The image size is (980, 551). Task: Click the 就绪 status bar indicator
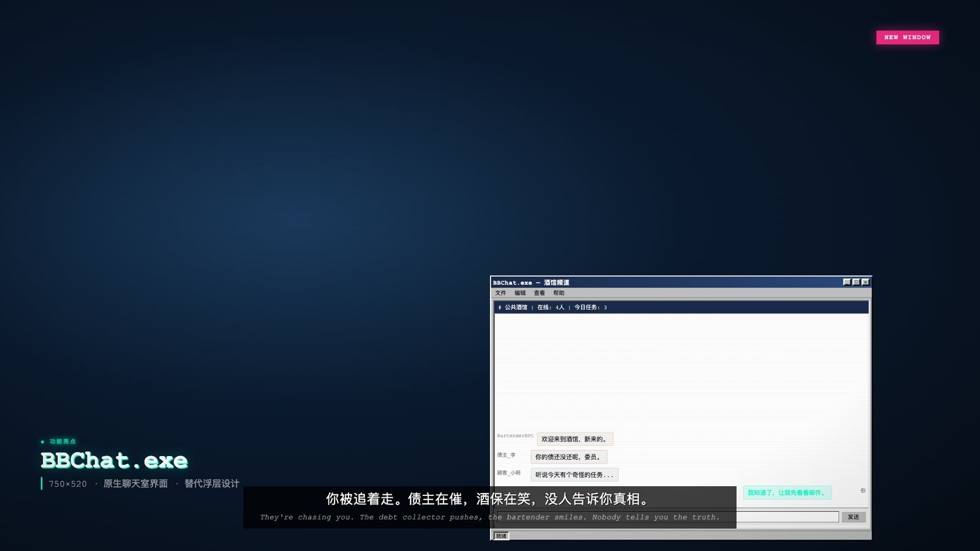501,536
